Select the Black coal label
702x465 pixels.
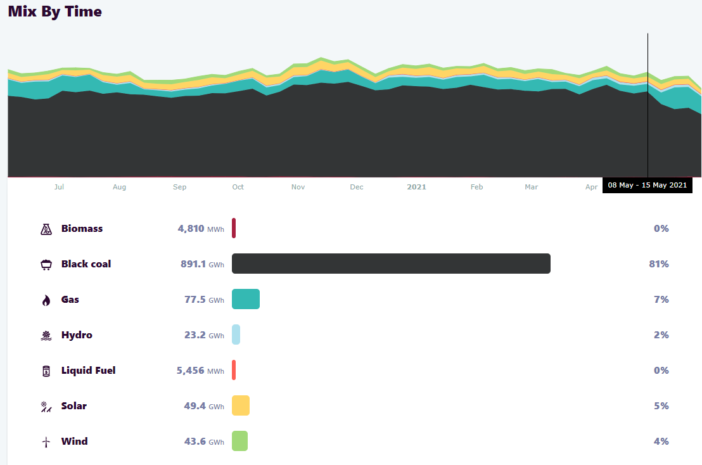(86, 264)
